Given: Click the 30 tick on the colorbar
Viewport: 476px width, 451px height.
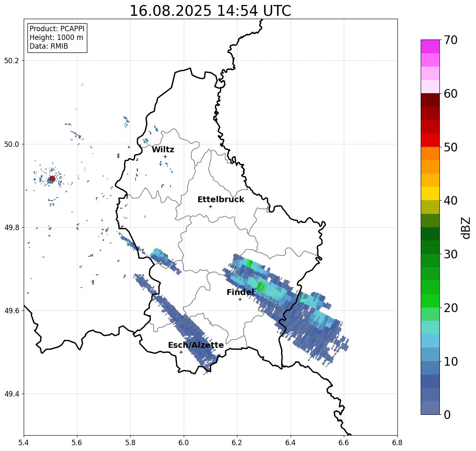Looking at the screenshot, I should (451, 254).
